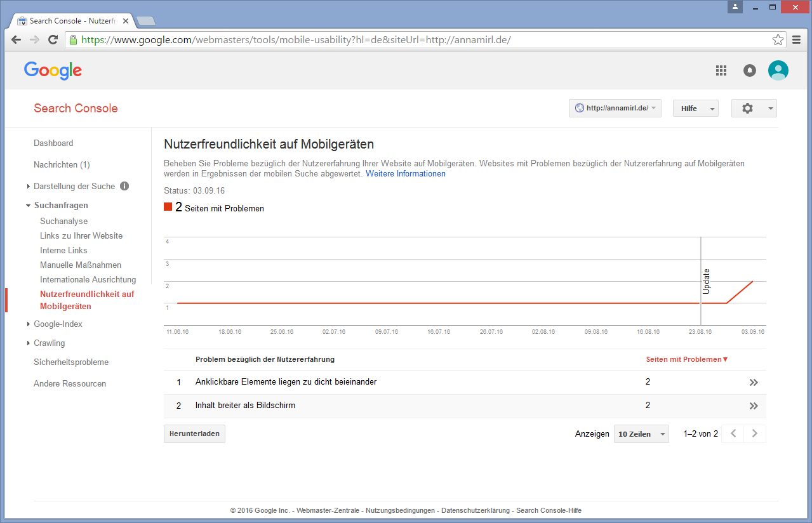Expand the Google-Index section

point(29,324)
